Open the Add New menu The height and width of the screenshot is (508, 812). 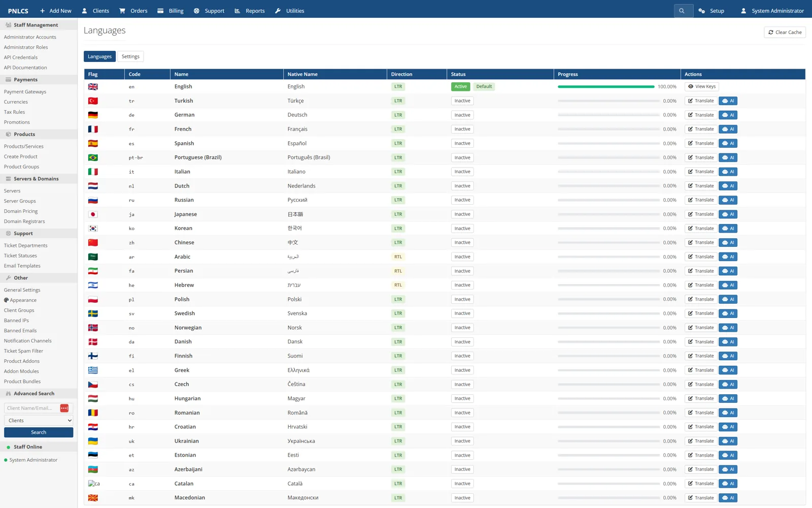(55, 11)
